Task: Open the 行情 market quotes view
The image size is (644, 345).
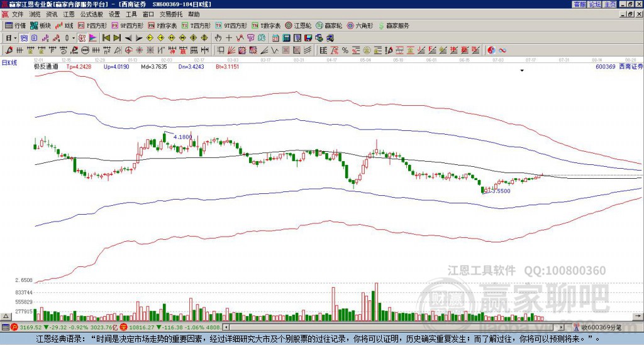Action: (15, 25)
